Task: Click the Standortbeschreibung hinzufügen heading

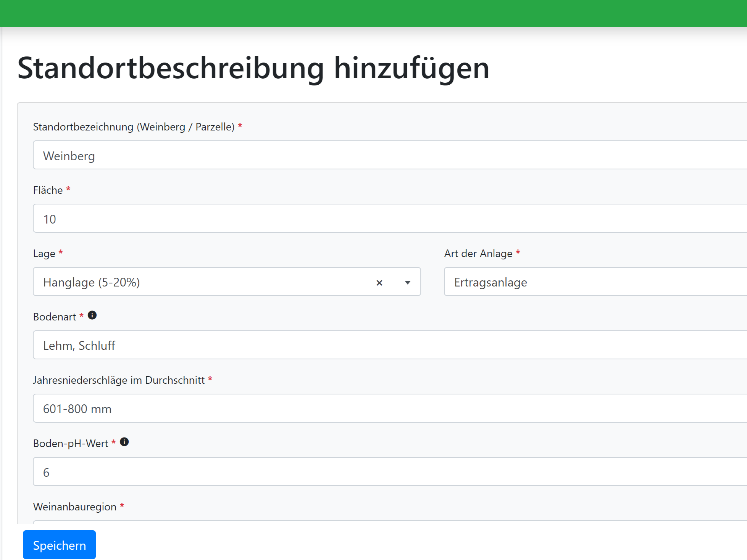Action: click(253, 68)
